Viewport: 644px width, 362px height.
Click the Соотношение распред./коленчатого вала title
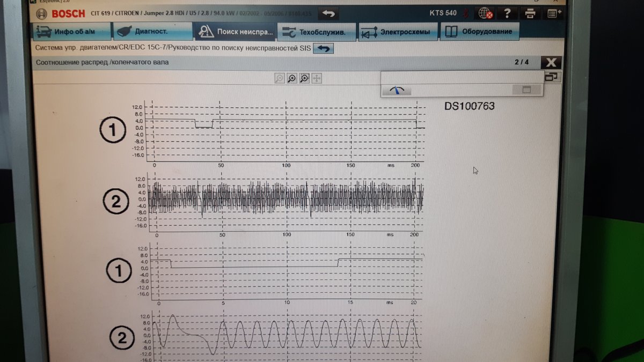coord(102,62)
